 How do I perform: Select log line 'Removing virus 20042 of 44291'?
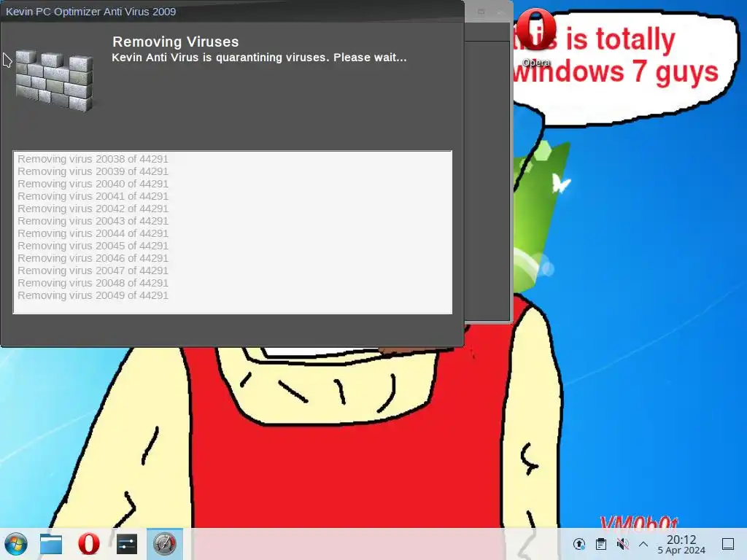tap(93, 209)
